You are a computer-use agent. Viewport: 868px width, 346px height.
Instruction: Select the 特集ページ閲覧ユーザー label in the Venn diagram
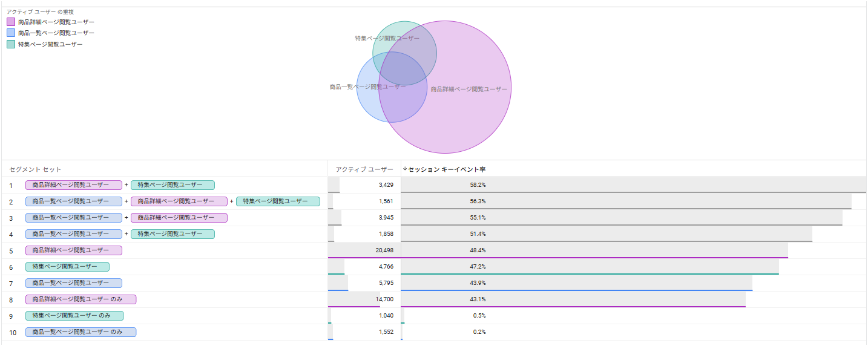tap(387, 38)
